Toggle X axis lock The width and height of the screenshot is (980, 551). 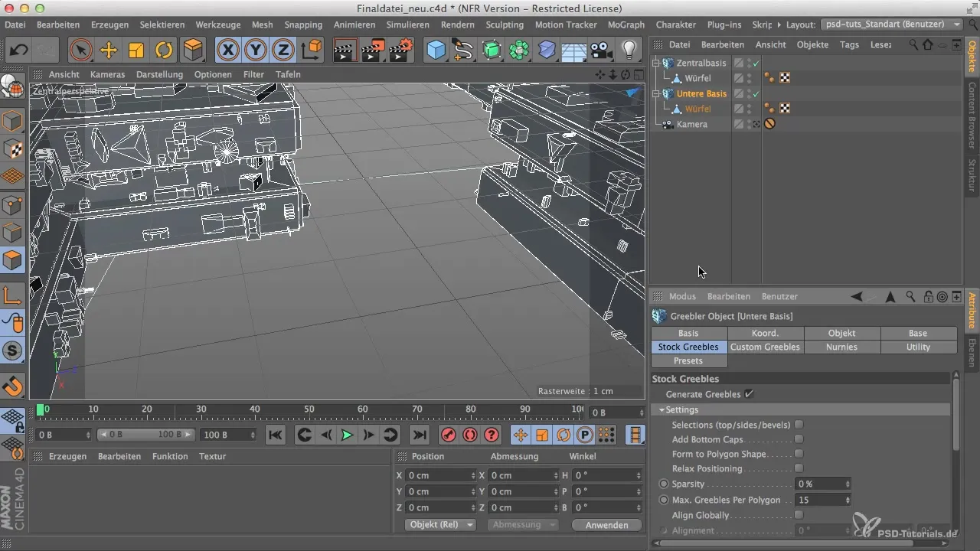pos(228,51)
